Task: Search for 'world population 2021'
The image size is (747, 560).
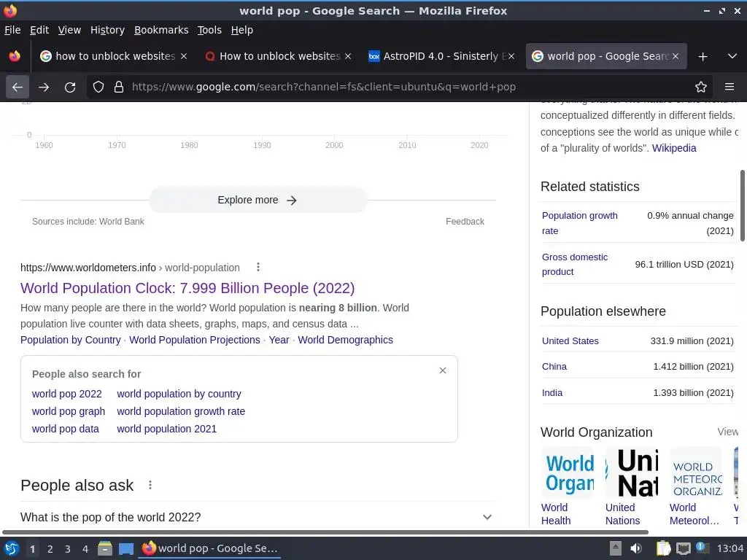Action: pos(167,429)
